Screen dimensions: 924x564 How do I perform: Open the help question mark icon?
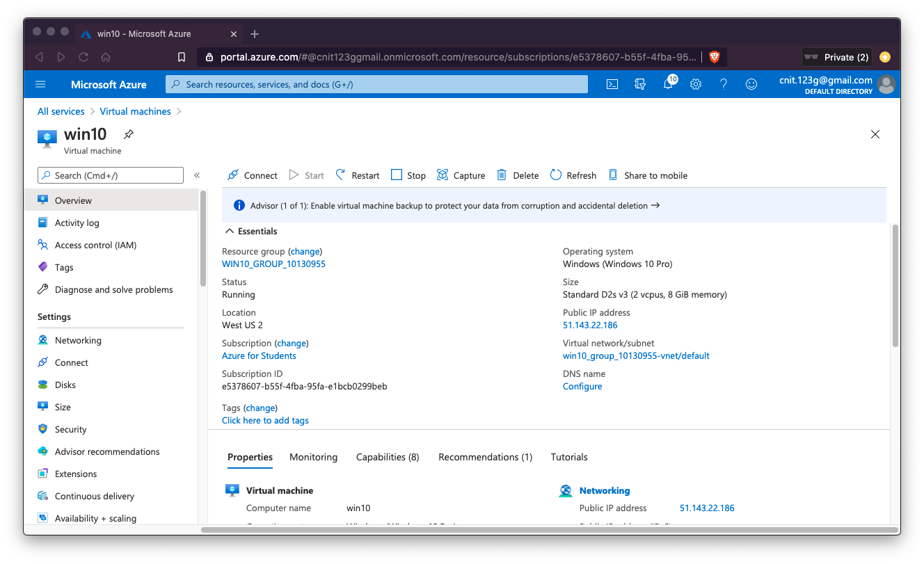[724, 84]
